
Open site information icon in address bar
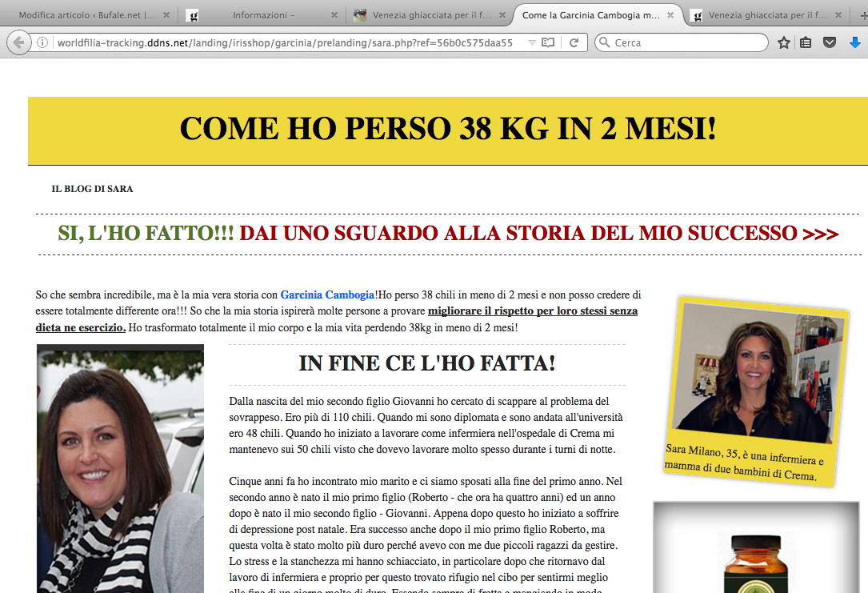tap(42, 43)
